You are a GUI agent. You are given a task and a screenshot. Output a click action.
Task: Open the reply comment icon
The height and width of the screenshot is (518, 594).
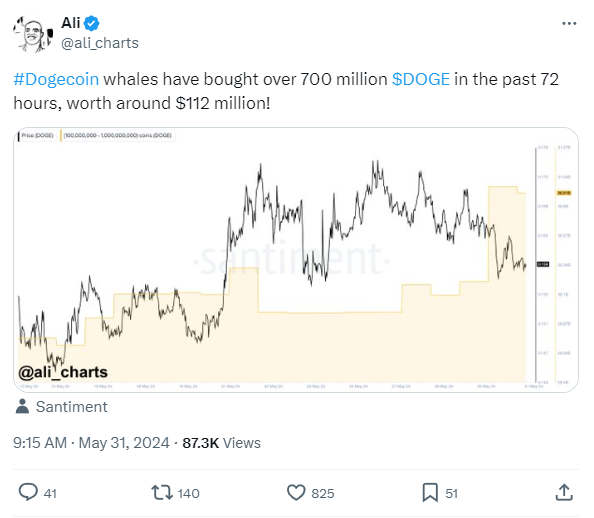(28, 492)
